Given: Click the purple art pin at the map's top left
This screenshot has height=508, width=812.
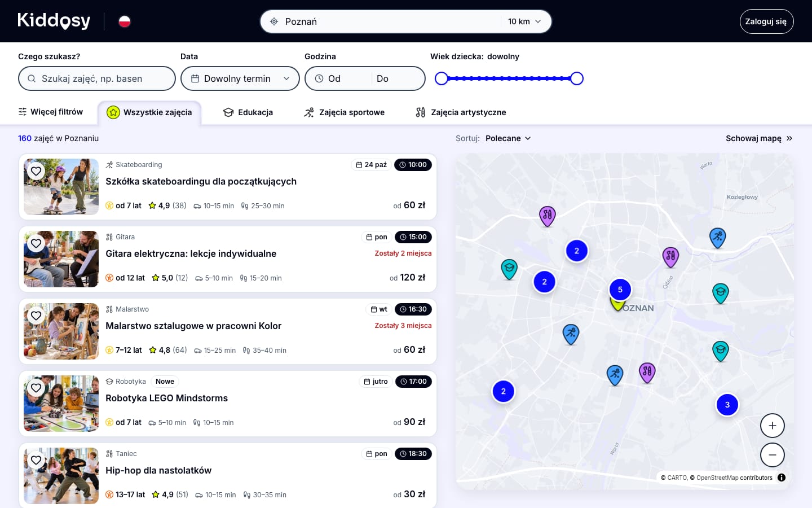Looking at the screenshot, I should pyautogui.click(x=547, y=216).
